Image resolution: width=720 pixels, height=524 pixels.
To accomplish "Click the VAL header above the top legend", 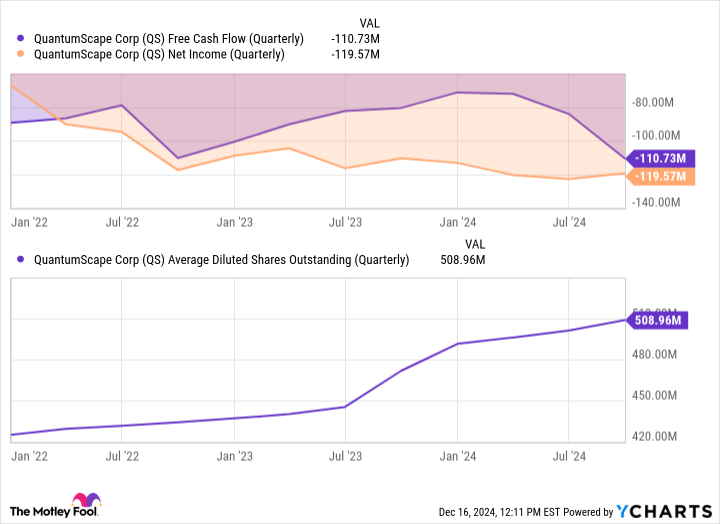I will coord(369,23).
